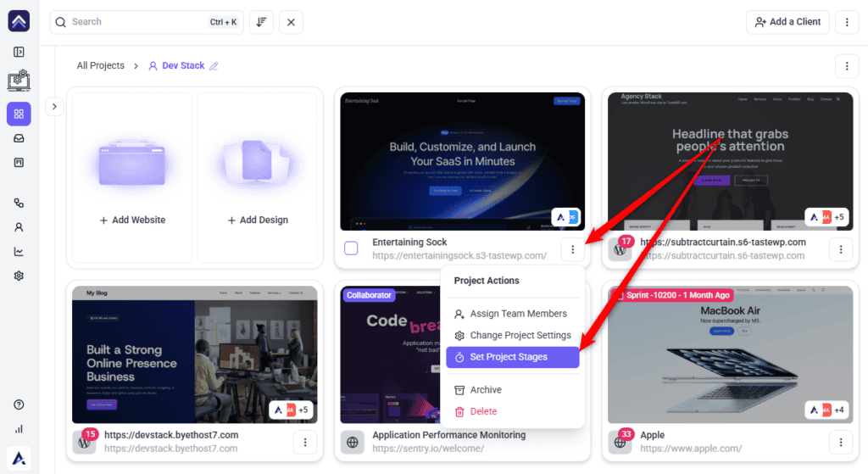Go to All Projects breadcrumb

coord(101,66)
